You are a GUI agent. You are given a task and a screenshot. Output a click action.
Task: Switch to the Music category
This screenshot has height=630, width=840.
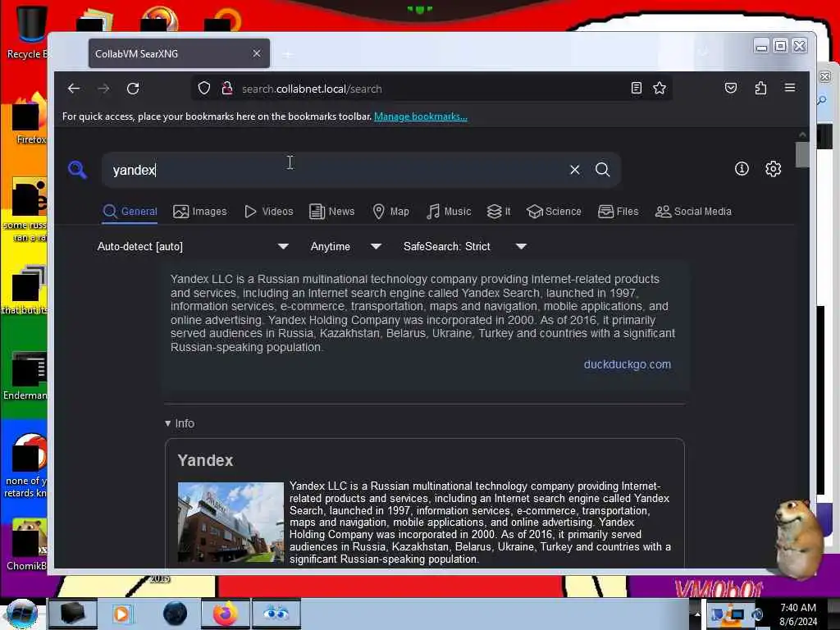(449, 212)
